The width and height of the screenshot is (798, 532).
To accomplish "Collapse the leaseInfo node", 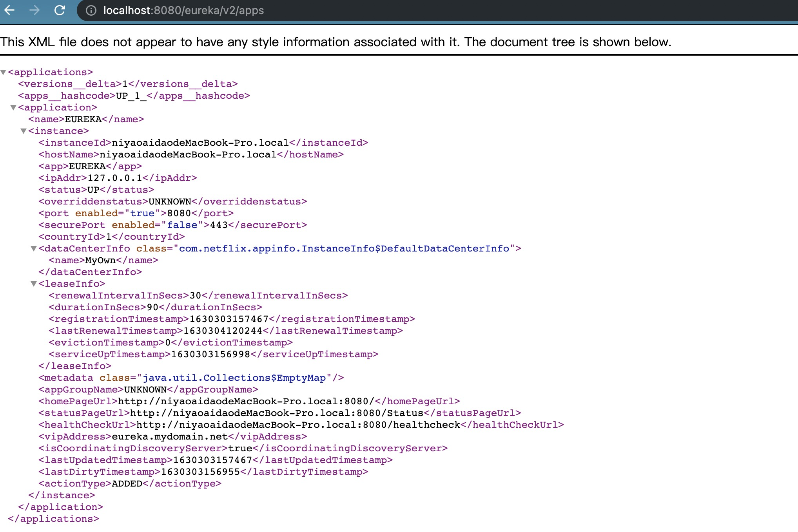I will (x=34, y=284).
